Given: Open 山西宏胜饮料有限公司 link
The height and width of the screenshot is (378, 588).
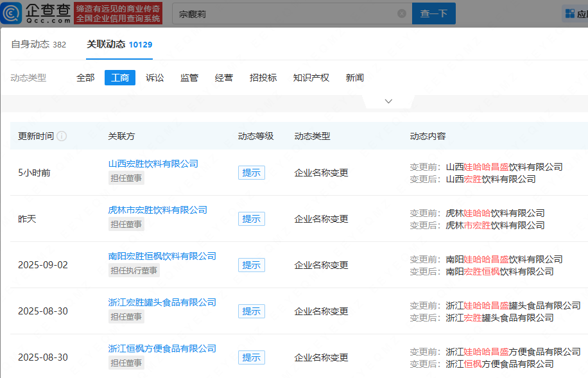Looking at the screenshot, I should pos(153,164).
